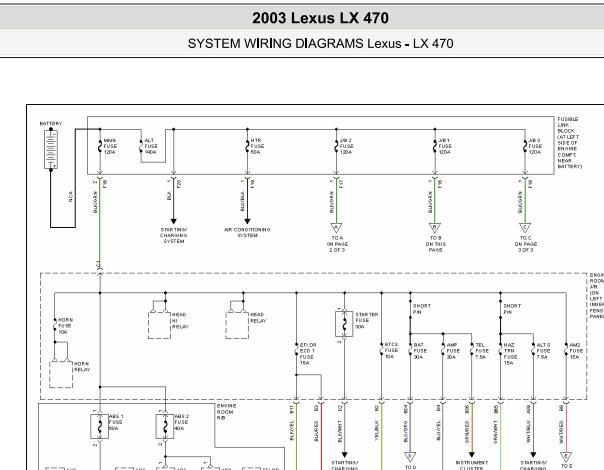Image resolution: width=604 pixels, height=470 pixels.
Task: Click the ABS 2 FUSE boxed symbol
Action: click(165, 426)
